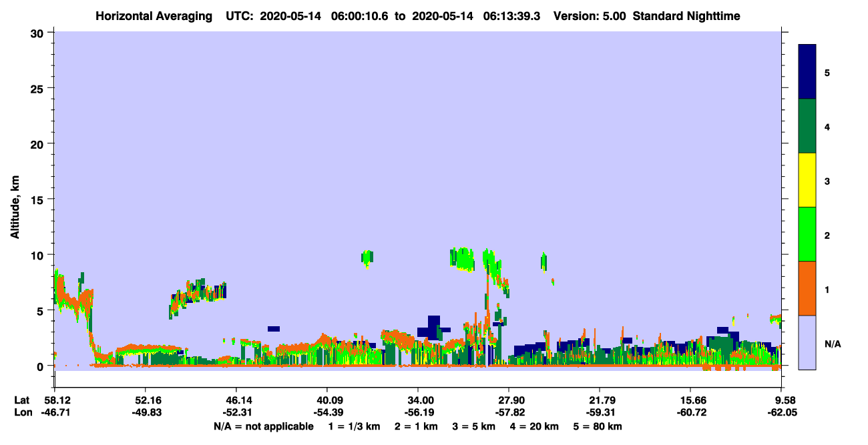Click the lavender N/A color bar segment
868x445 pixels.
coord(807,342)
